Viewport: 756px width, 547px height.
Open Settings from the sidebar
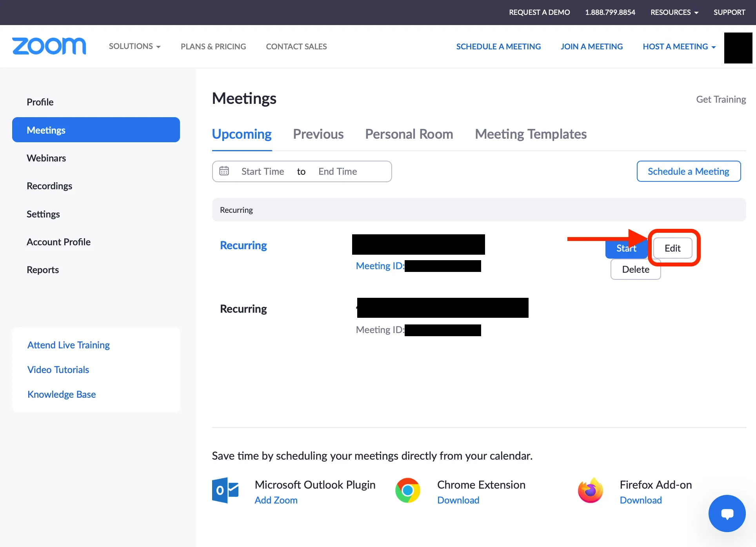tap(43, 214)
